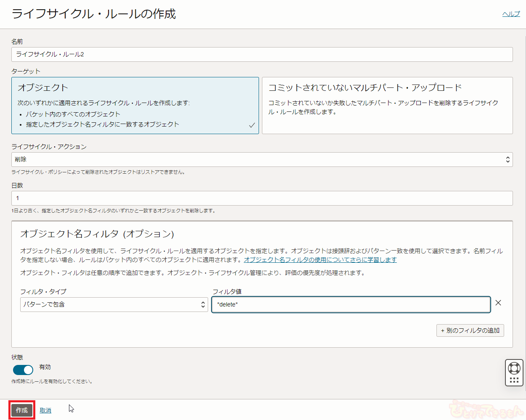Open the lifebuoy support widget
The width and height of the screenshot is (526, 420).
pos(514,368)
